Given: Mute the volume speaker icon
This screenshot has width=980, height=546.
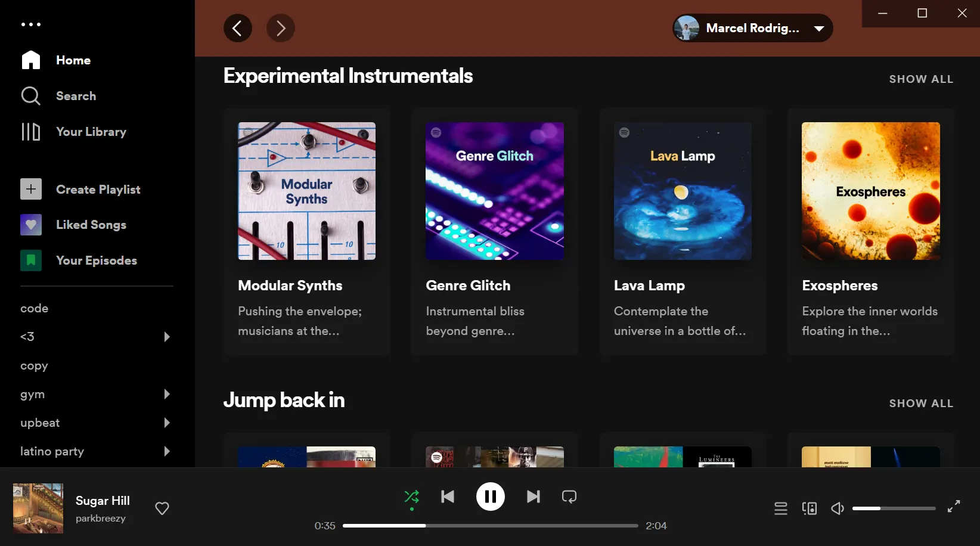Looking at the screenshot, I should (x=838, y=508).
